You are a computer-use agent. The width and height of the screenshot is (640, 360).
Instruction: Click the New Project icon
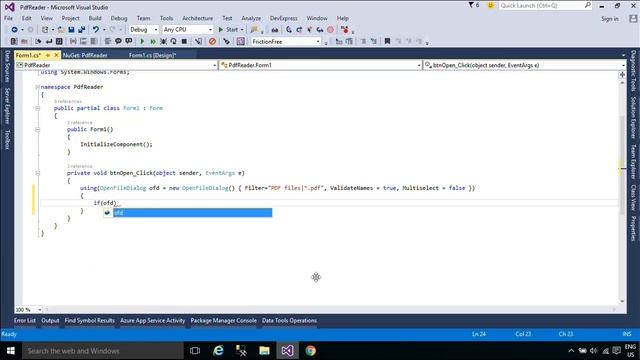pos(45,30)
